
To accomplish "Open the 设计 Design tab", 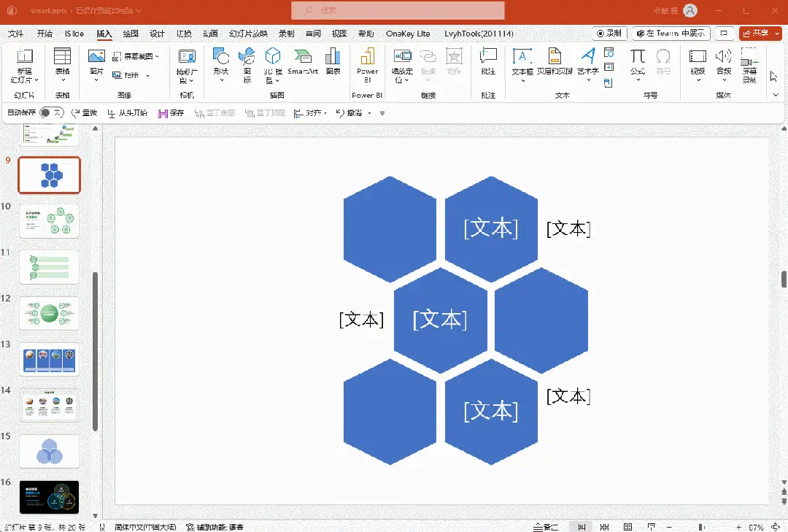I will (x=157, y=34).
